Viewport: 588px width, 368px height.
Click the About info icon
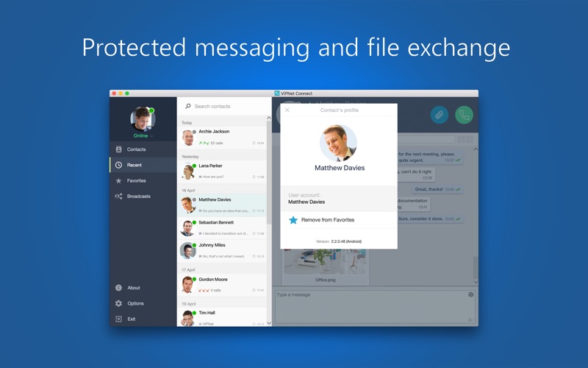[x=118, y=288]
